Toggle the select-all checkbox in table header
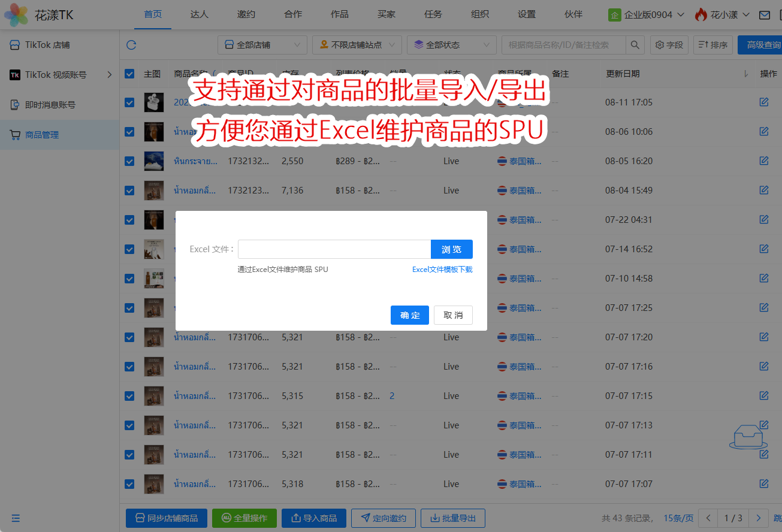 pyautogui.click(x=129, y=74)
